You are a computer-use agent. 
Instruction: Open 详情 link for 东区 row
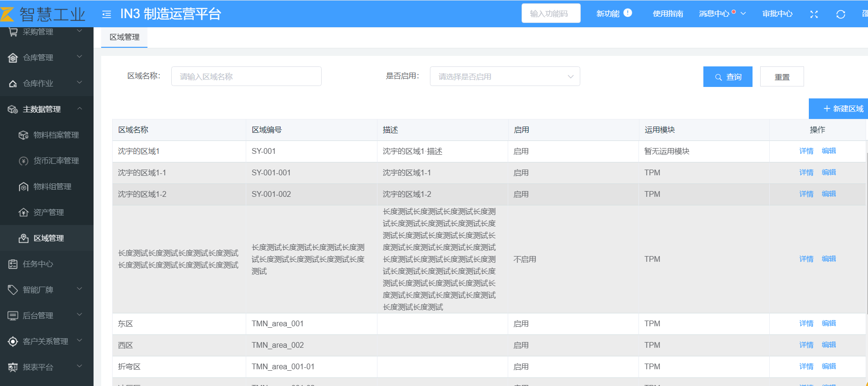tap(806, 323)
